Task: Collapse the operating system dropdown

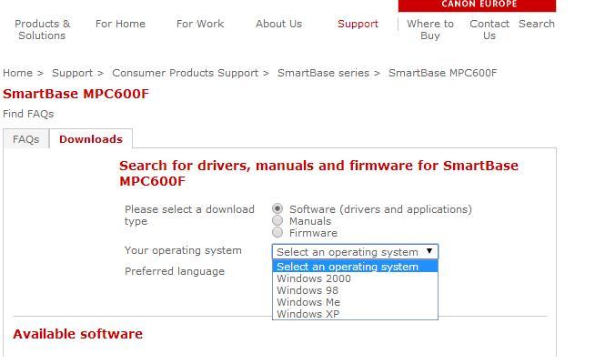Action: pos(355,252)
